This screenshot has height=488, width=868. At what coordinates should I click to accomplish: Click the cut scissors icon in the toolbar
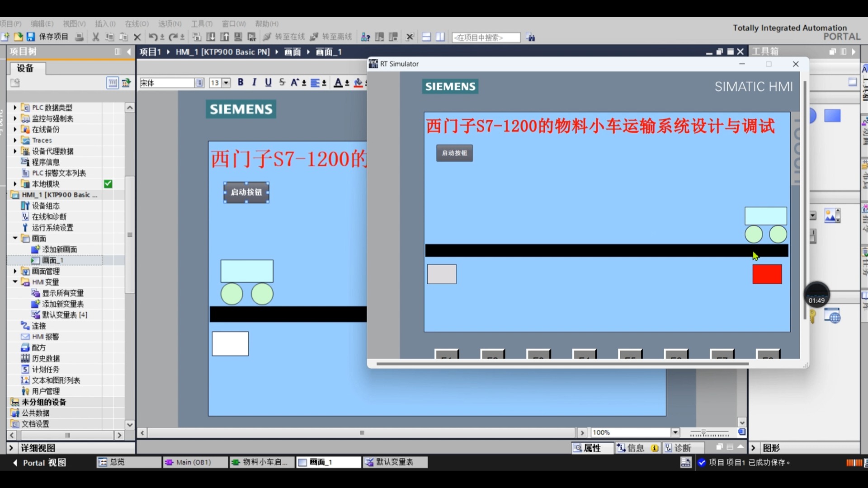click(x=95, y=37)
